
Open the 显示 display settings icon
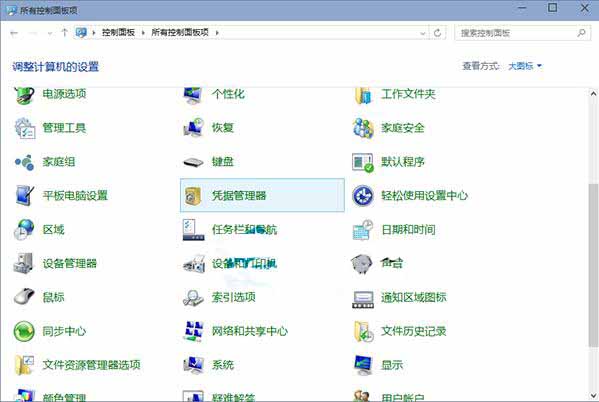click(363, 365)
